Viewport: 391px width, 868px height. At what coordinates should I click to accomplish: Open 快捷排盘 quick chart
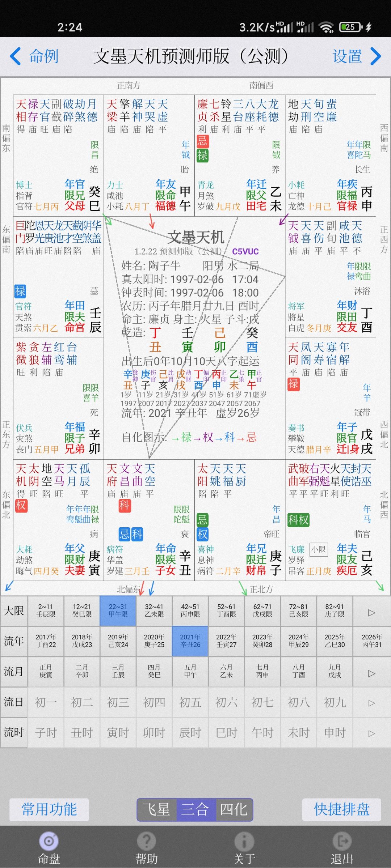pyautogui.click(x=342, y=809)
